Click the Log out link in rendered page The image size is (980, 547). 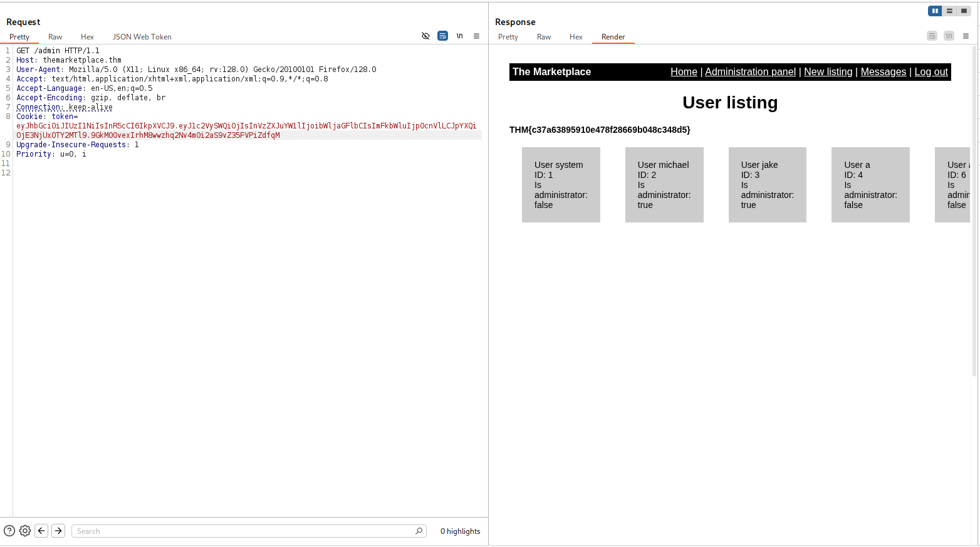point(930,72)
